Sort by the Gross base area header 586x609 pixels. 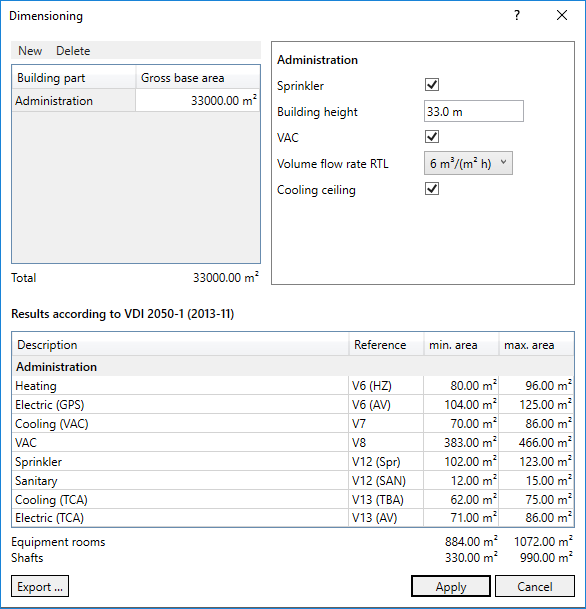click(198, 78)
